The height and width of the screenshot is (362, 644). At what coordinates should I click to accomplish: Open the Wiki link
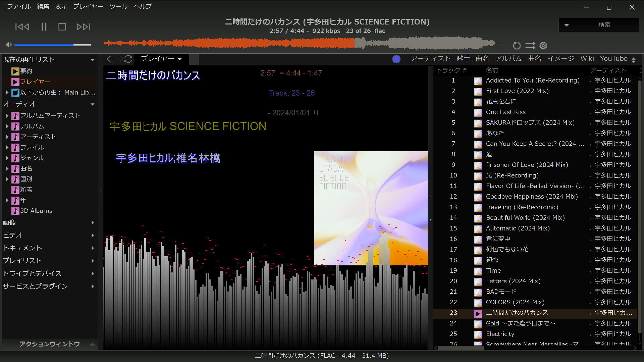587,59
